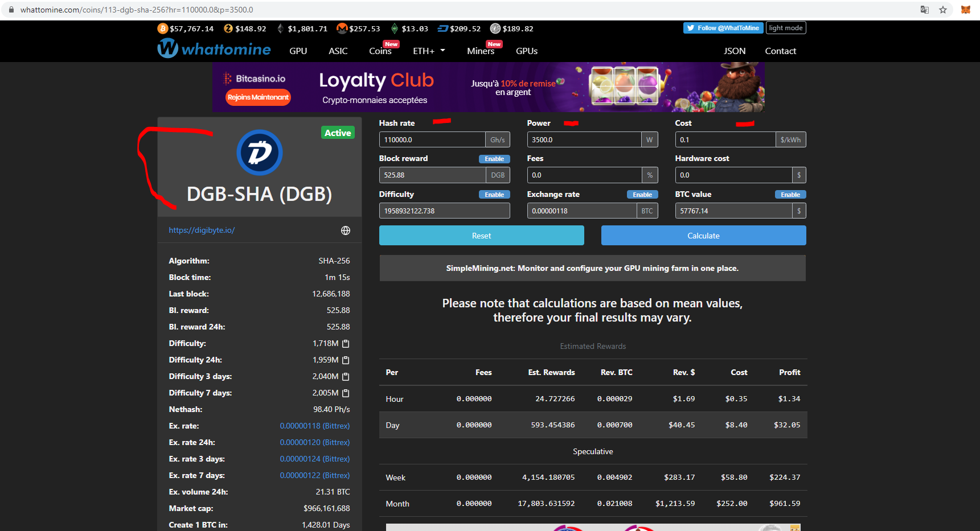Open the Contact page
The image size is (980, 531).
(x=781, y=51)
